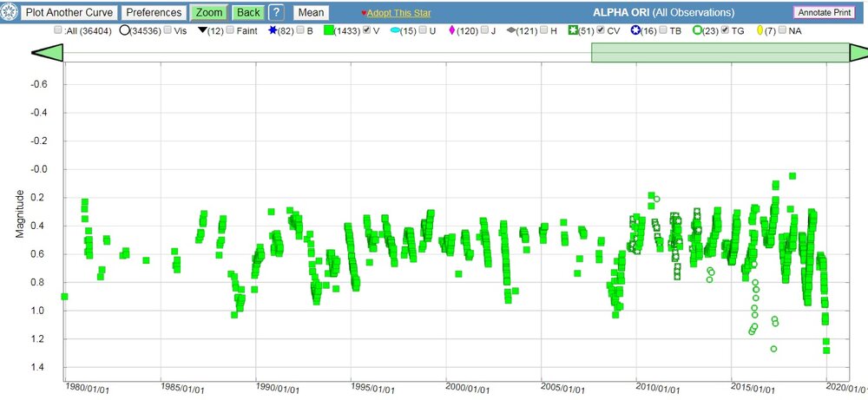Click the open circle Vis legend icon
This screenshot has width=868, height=400.
[x=125, y=30]
